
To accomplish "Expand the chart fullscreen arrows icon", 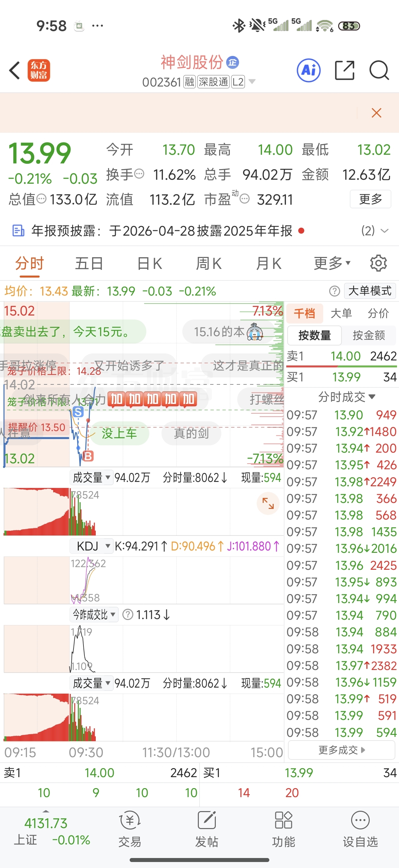I will 268,504.
